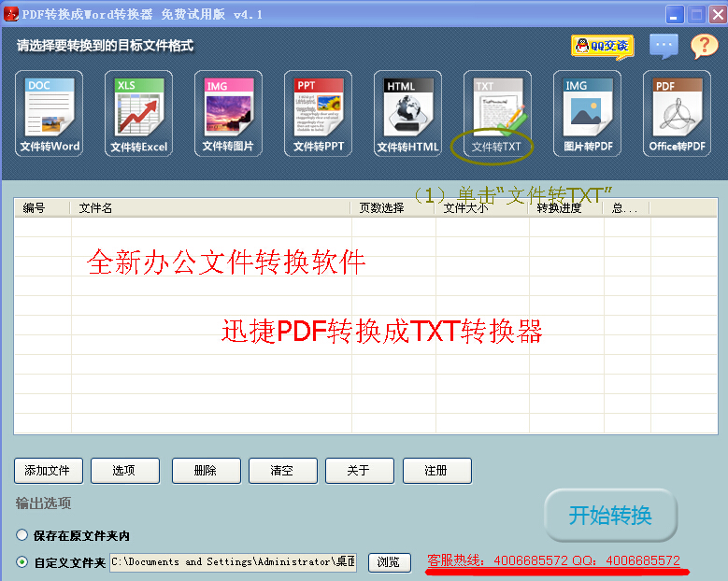Choose the Office转PDF conversion icon
The image size is (728, 581).
click(x=677, y=113)
